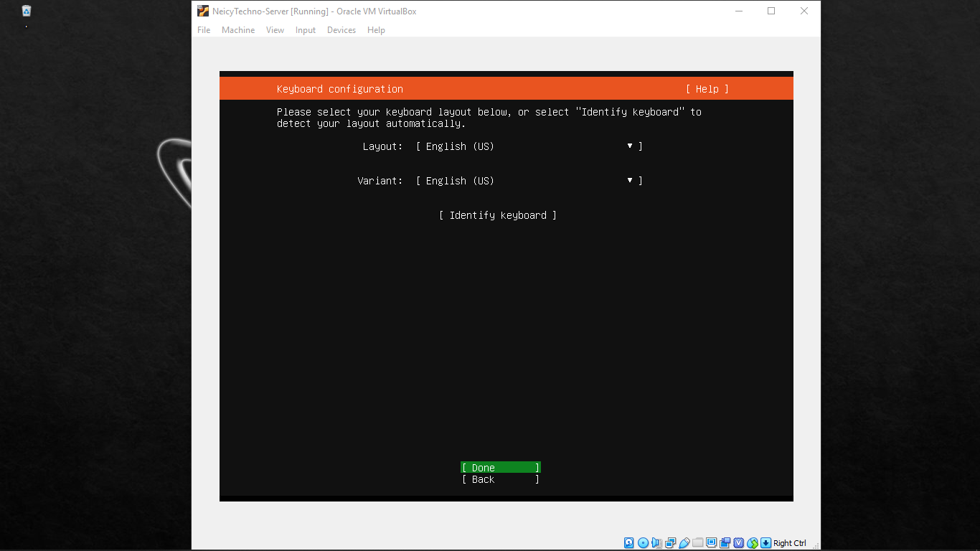Click the recording status icon
This screenshot has width=980, height=551.
pyautogui.click(x=725, y=543)
